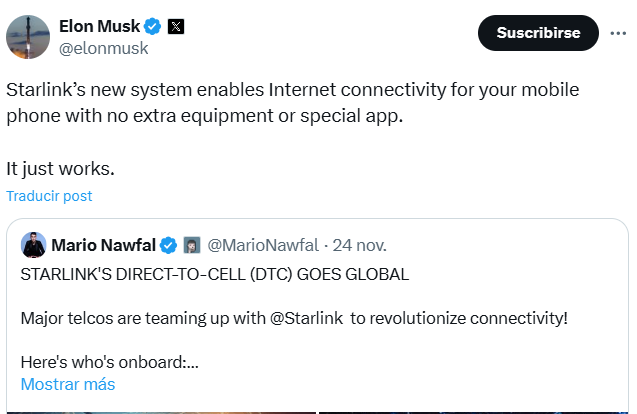Click Elon Musk's profile avatar
Image resolution: width=637 pixels, height=414 pixels.
point(27,36)
